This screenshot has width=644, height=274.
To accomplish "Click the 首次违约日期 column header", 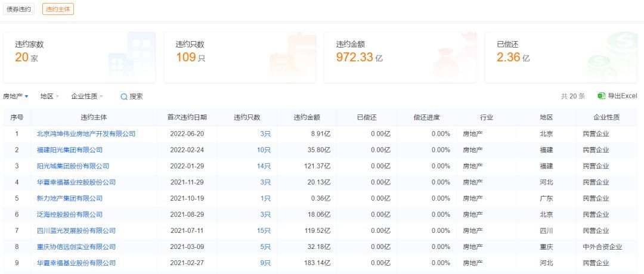I will (x=187, y=117).
